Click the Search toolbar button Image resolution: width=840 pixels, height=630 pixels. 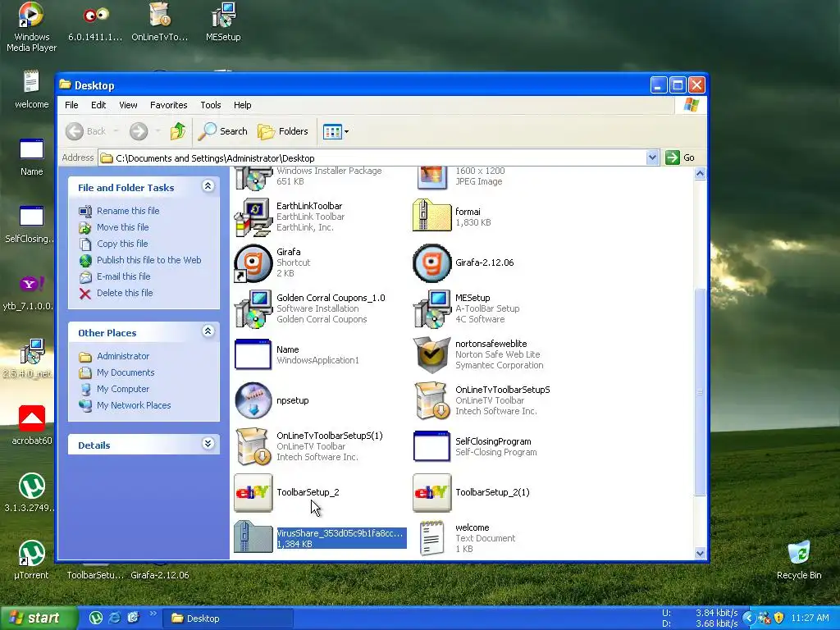point(222,131)
